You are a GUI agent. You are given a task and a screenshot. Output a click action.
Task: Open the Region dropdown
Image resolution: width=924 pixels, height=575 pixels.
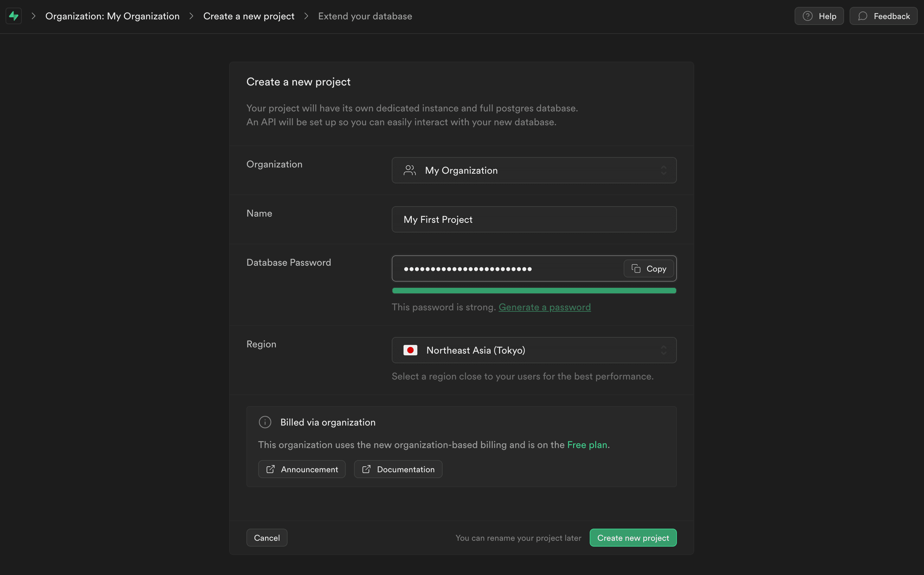[534, 350]
